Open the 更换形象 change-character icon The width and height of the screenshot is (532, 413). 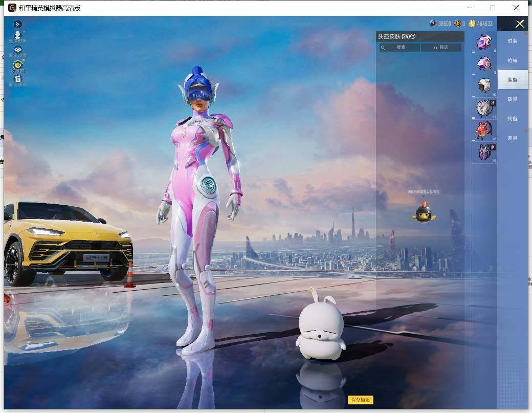(17, 37)
